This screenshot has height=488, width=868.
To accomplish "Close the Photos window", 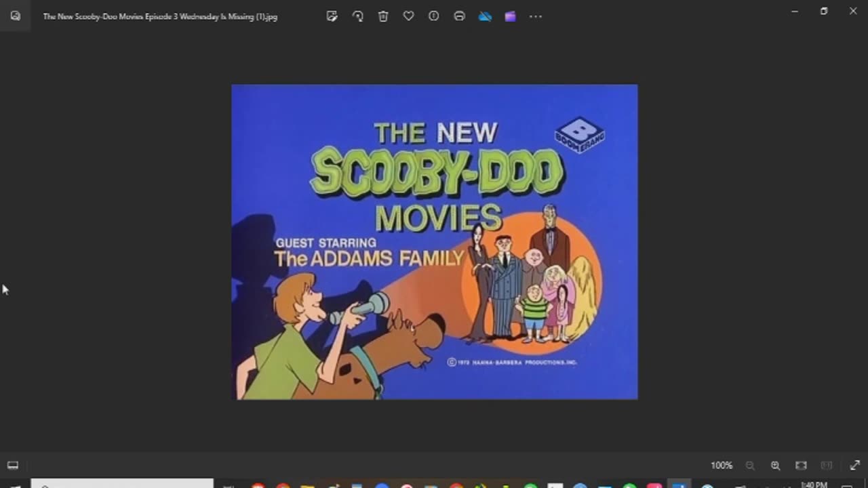I will (x=853, y=12).
